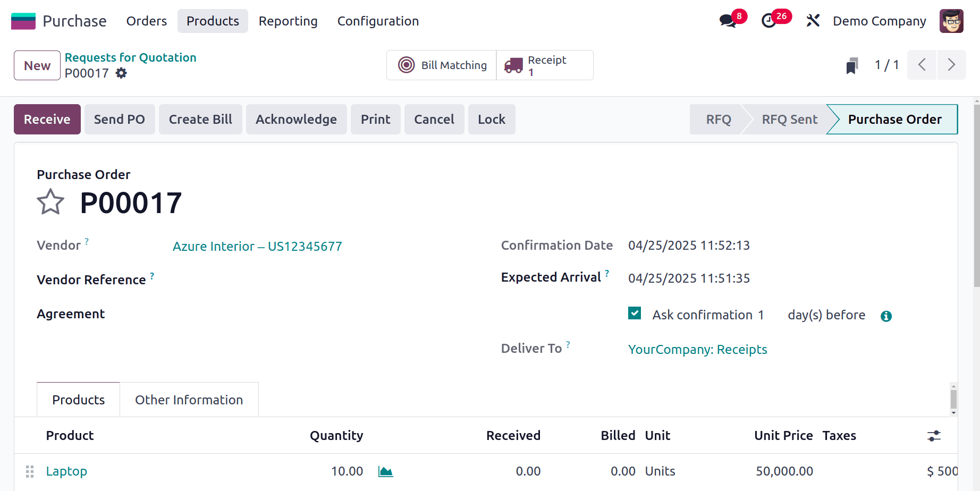Show Vendor Reference help tooltip
The width and height of the screenshot is (980, 491).
[x=152, y=276]
